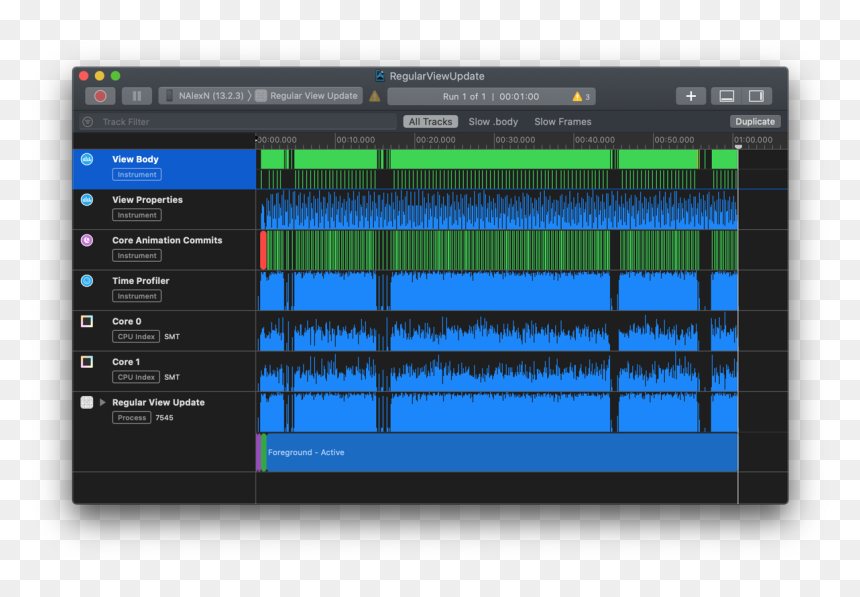This screenshot has width=860, height=597.
Task: Select the Core Animation Commits track label
Action: pyautogui.click(x=167, y=240)
